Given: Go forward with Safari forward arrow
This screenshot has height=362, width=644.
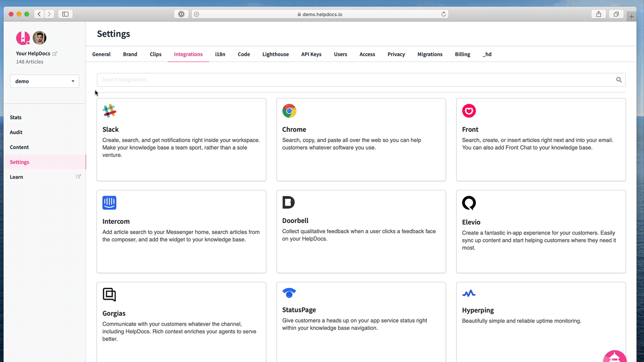Looking at the screenshot, I should tap(50, 14).
